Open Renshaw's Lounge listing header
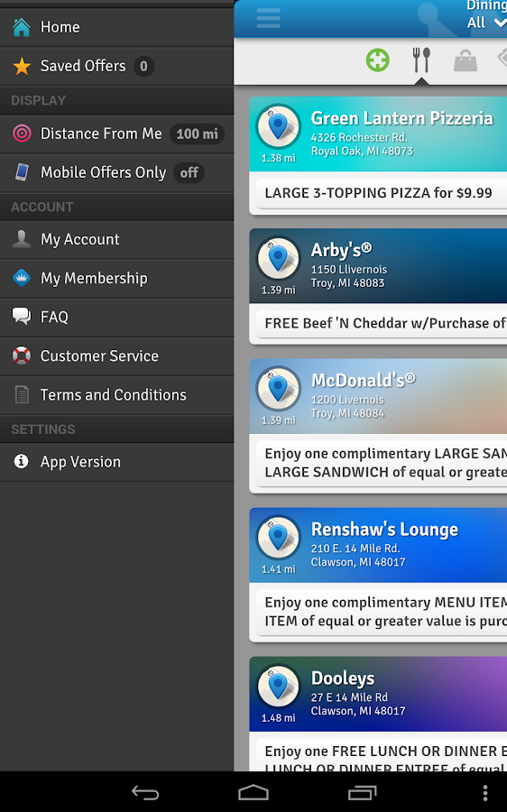This screenshot has width=507, height=812. coord(378,545)
